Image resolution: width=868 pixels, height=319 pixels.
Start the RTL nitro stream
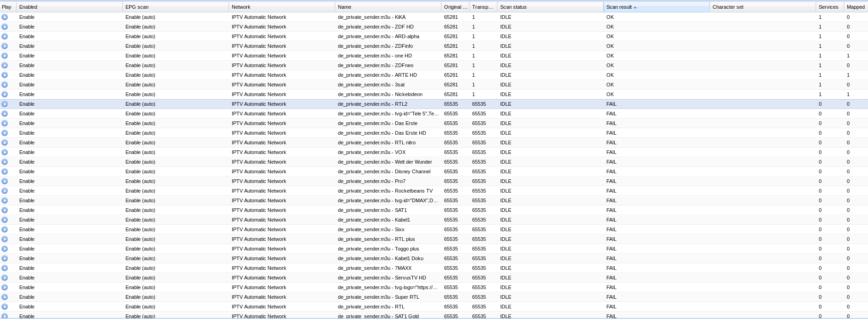pyautogui.click(x=5, y=142)
